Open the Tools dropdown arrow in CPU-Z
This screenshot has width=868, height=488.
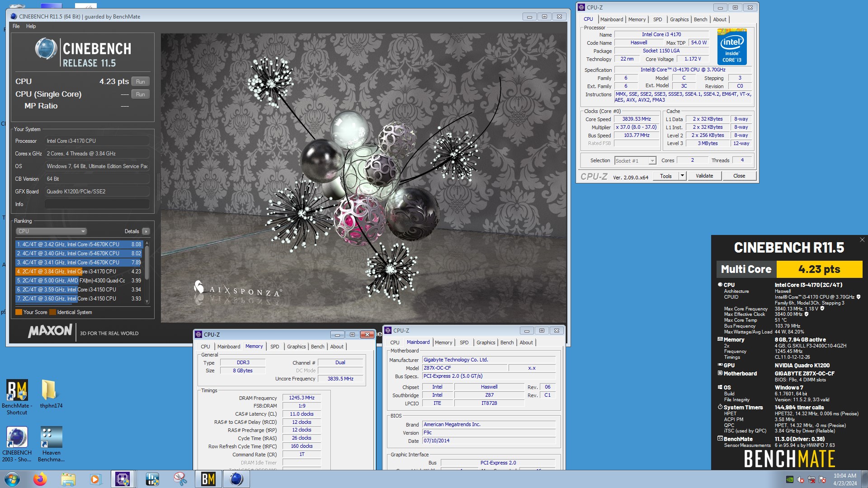tap(682, 176)
